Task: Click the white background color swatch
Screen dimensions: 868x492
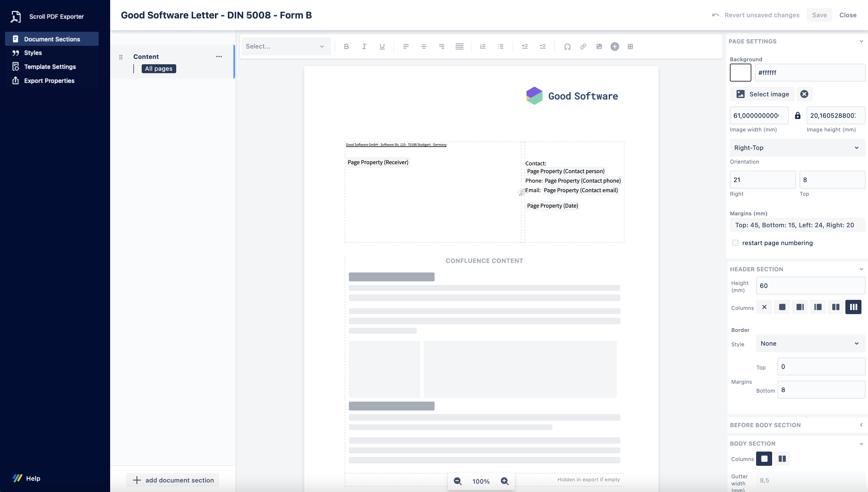Action: 740,73
